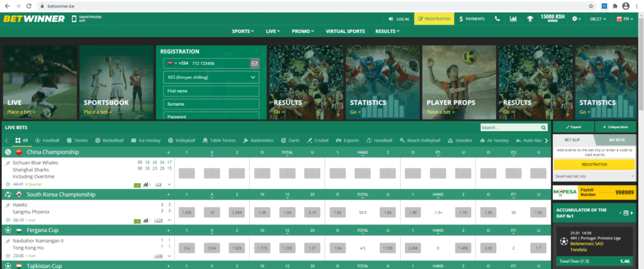Switch to MY BETS tab

tap(615, 140)
